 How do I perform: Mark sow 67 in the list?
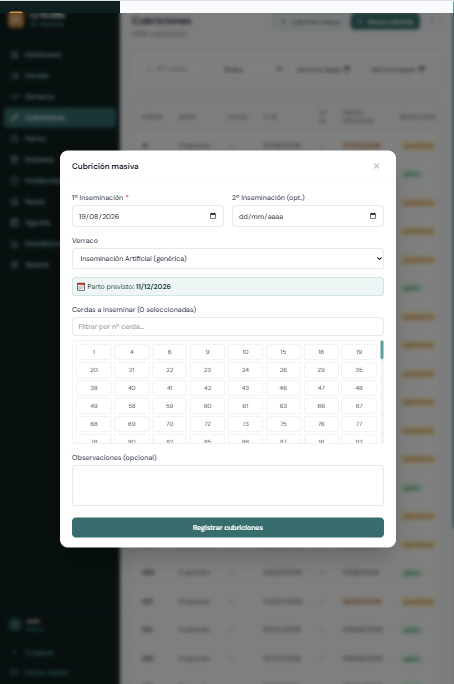click(x=359, y=406)
